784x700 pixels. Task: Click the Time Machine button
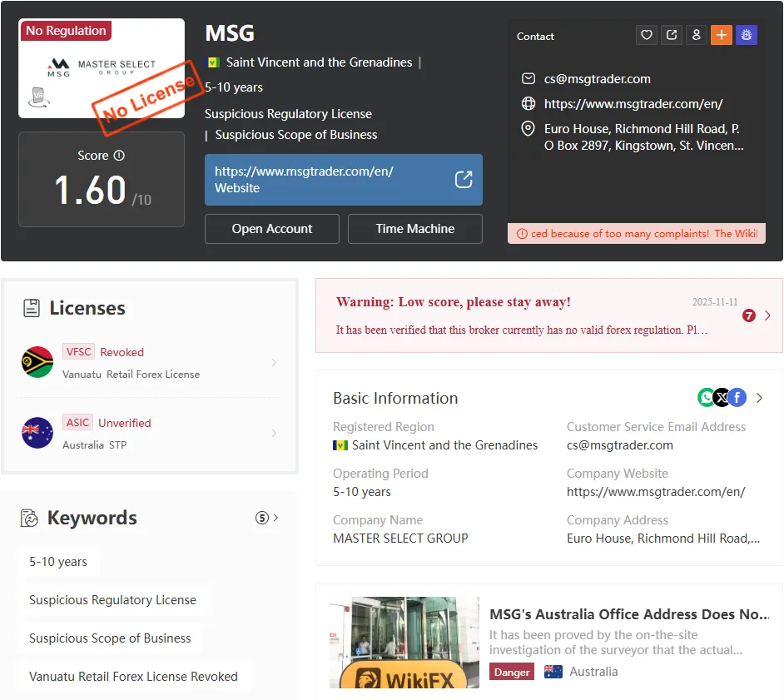(x=415, y=229)
